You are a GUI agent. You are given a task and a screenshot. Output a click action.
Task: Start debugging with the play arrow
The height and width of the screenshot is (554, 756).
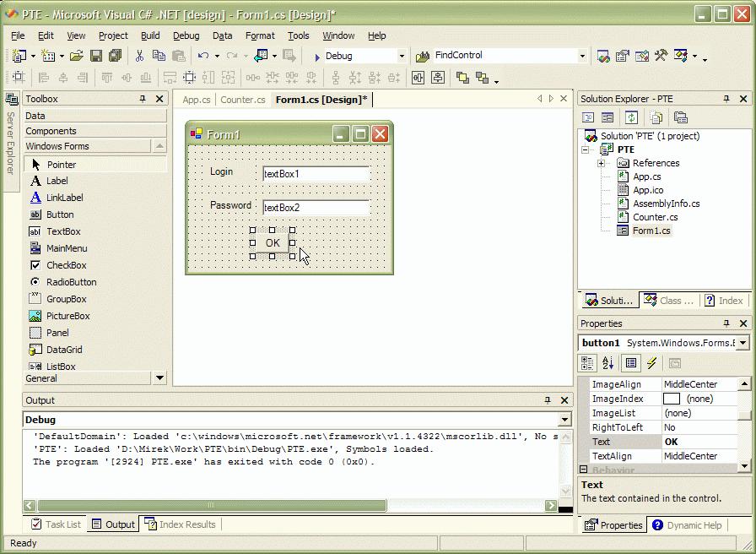(316, 57)
